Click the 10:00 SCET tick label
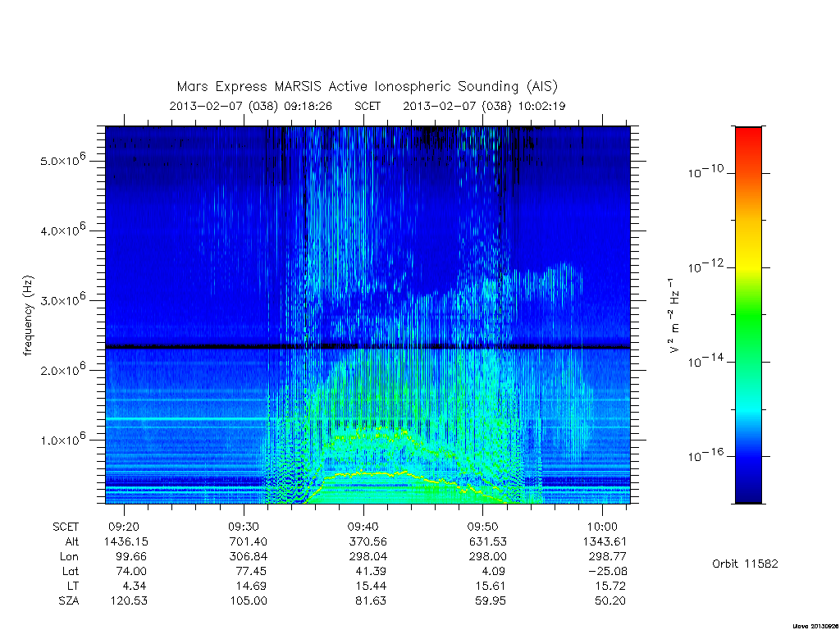The height and width of the screenshot is (630, 840). (x=602, y=527)
